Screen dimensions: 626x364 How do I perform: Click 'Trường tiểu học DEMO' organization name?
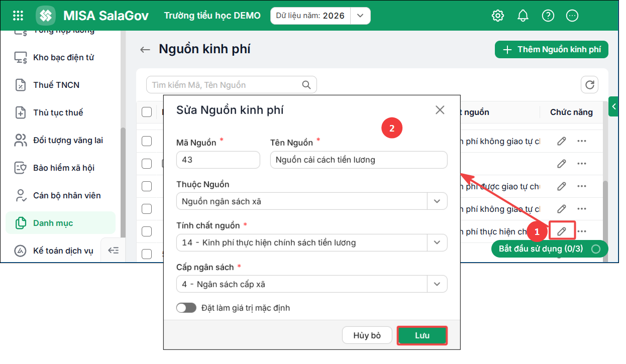click(x=213, y=16)
